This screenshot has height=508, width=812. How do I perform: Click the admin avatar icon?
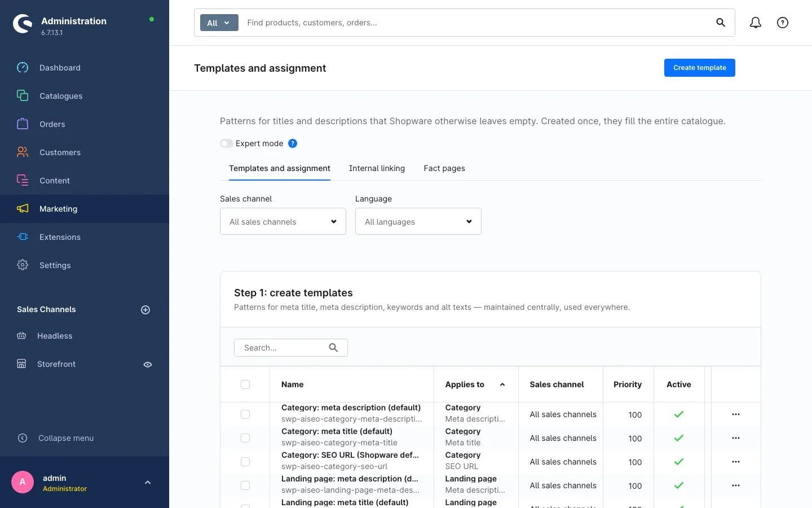pos(23,482)
